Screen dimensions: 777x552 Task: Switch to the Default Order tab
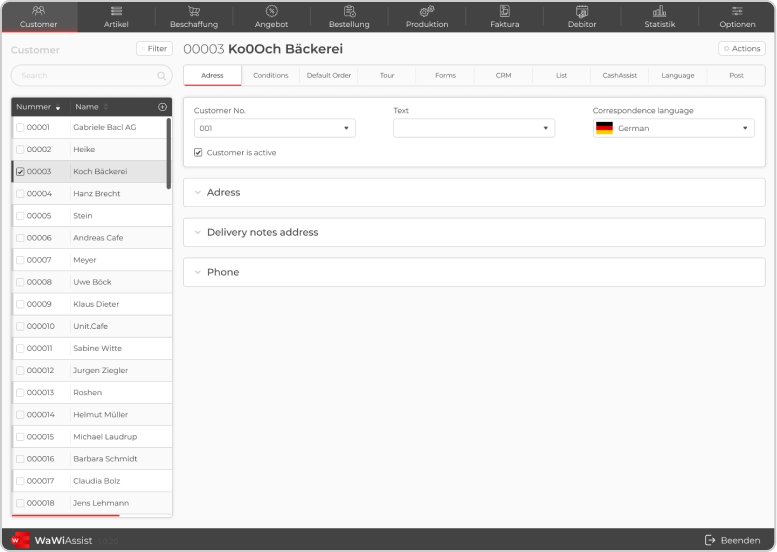329,75
